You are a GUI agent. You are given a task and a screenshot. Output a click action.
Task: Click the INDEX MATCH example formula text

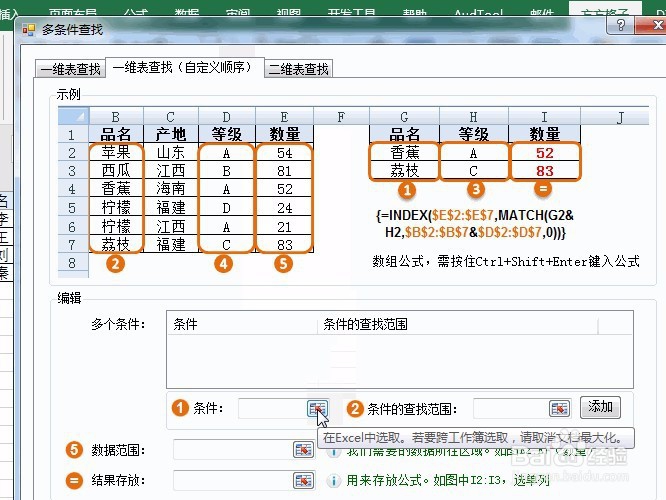(x=475, y=224)
